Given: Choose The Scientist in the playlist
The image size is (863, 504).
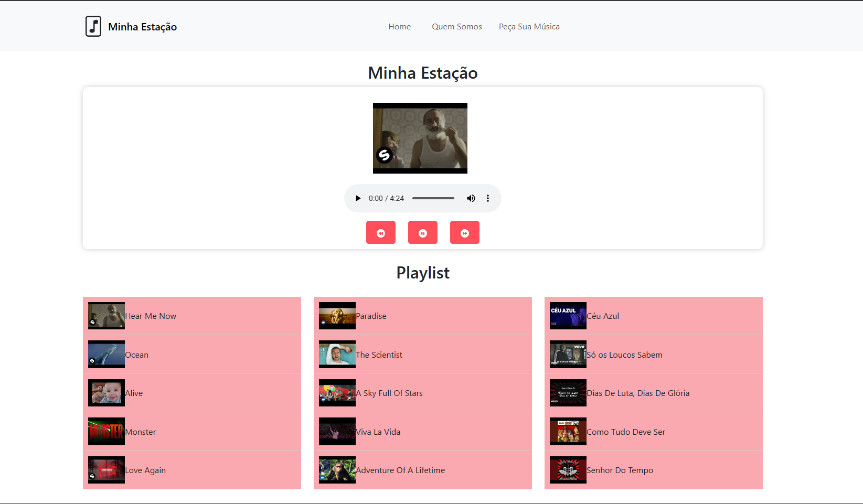Looking at the screenshot, I should point(379,355).
